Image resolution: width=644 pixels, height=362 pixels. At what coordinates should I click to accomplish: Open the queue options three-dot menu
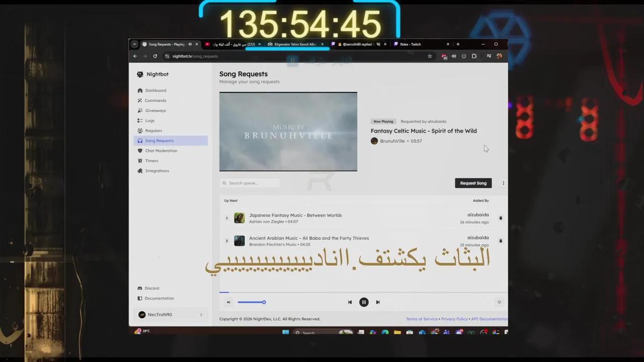[503, 183]
